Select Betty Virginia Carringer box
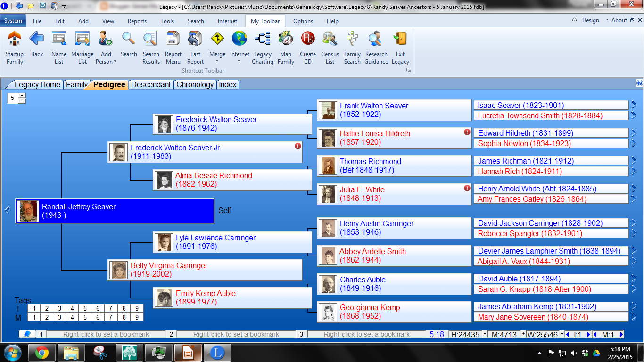Viewport: 644px width, 362px height. tap(205, 270)
